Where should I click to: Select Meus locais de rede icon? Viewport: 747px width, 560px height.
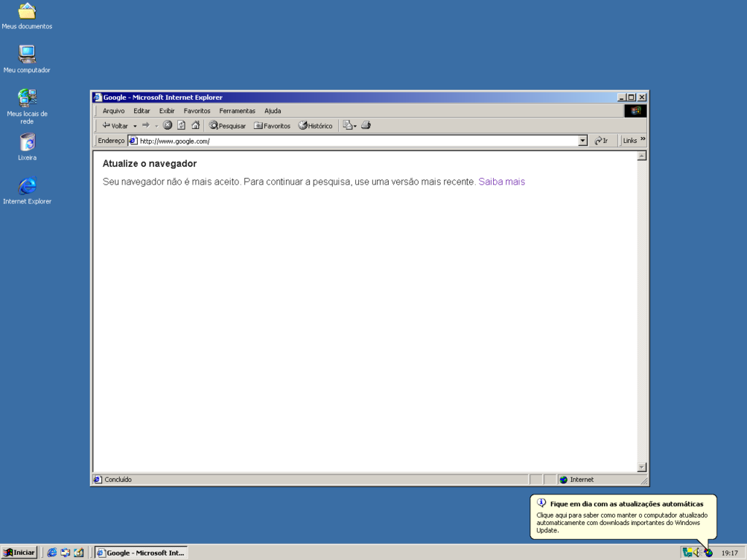click(27, 98)
